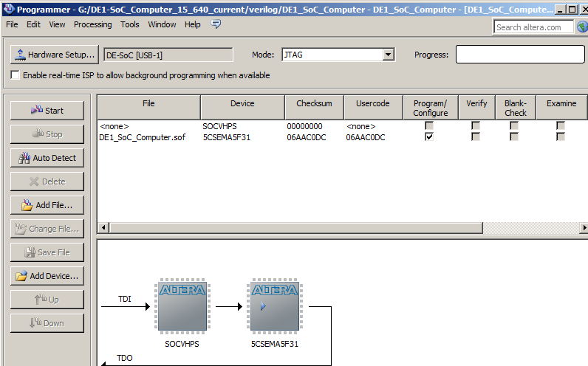
Task: Uncheck Program/Configure for DE1_SoC_Computer.sof
Action: 429,137
